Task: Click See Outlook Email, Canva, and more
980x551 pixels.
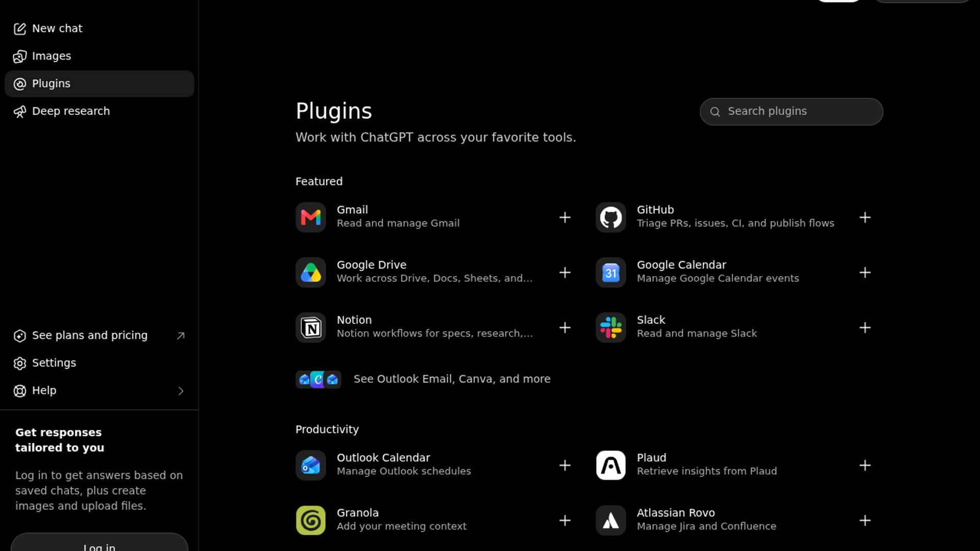Action: pos(452,379)
